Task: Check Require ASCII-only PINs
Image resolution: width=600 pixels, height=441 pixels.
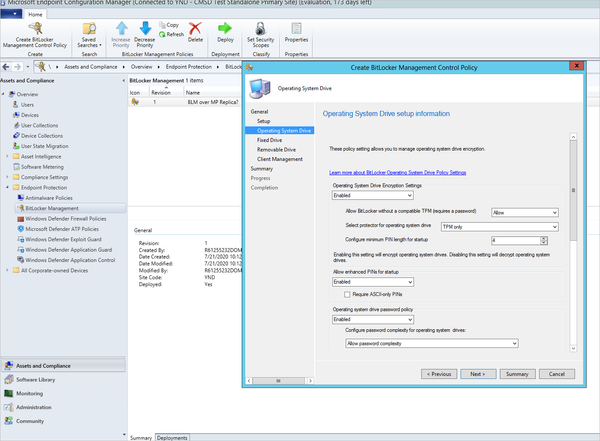Action: tap(347, 294)
